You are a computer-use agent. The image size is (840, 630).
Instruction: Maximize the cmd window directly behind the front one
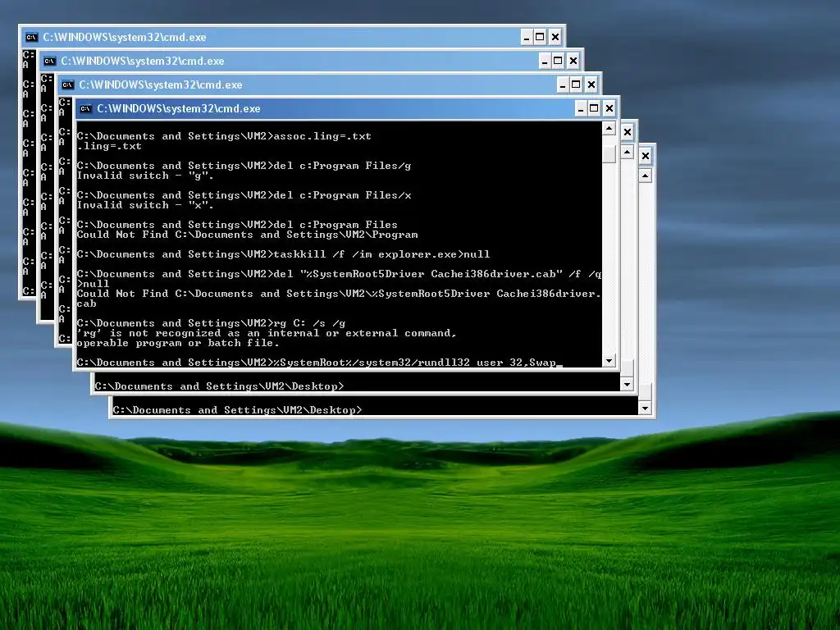point(576,84)
